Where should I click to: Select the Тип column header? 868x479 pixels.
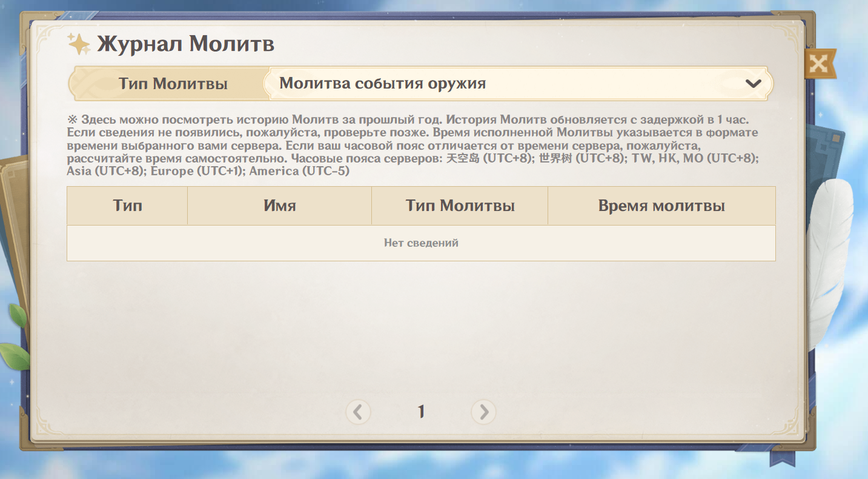[127, 206]
